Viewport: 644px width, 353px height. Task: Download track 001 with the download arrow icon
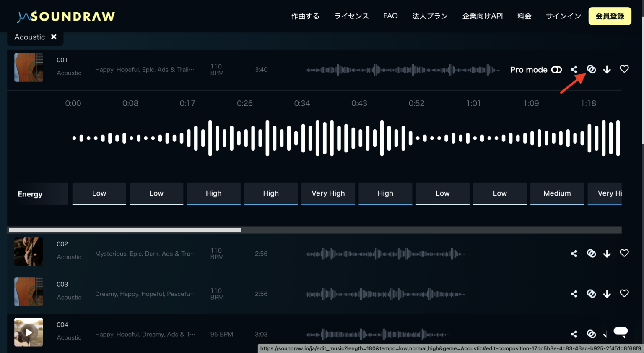coord(607,69)
